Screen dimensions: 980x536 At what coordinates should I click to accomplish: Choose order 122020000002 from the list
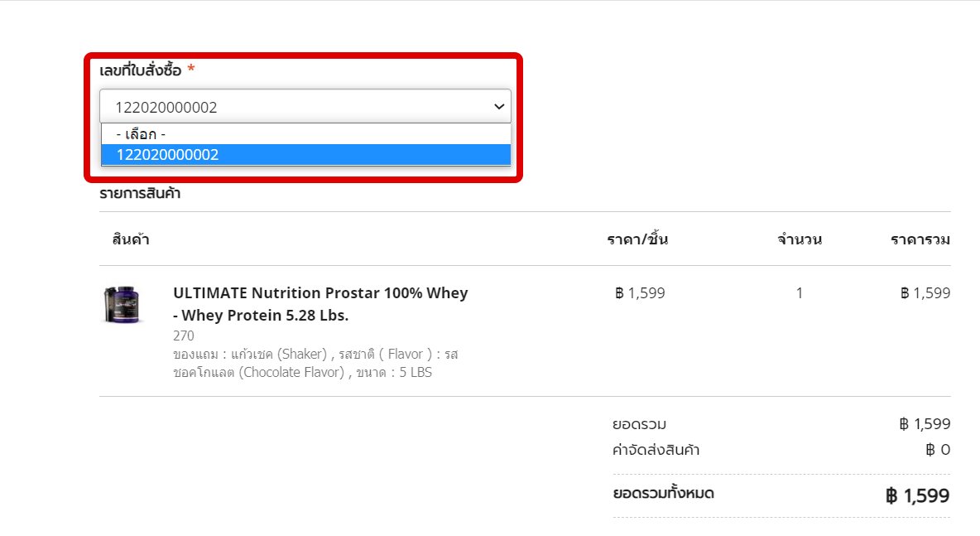point(305,154)
